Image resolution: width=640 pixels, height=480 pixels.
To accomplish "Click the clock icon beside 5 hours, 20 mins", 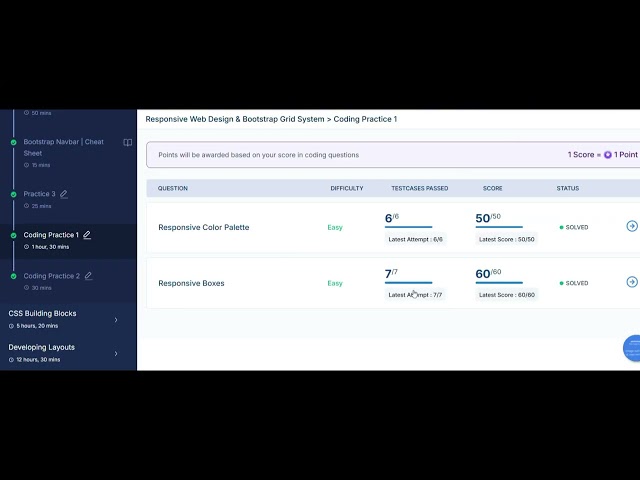I will pos(11,326).
